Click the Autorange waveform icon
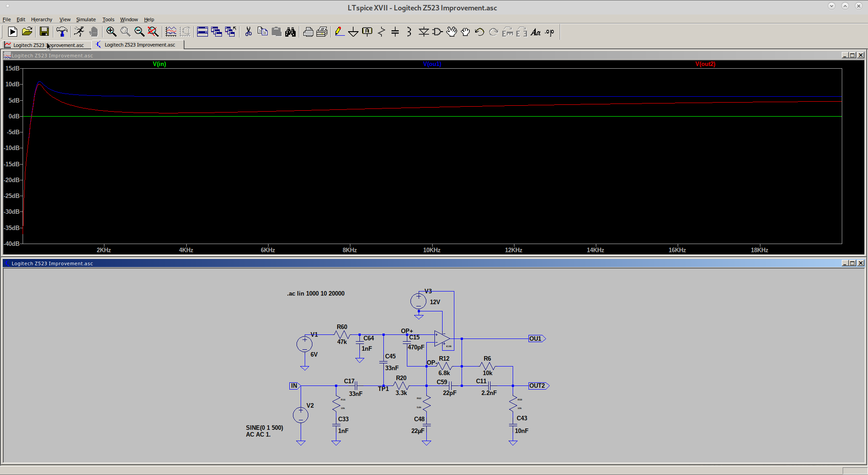868x475 pixels. (x=171, y=32)
